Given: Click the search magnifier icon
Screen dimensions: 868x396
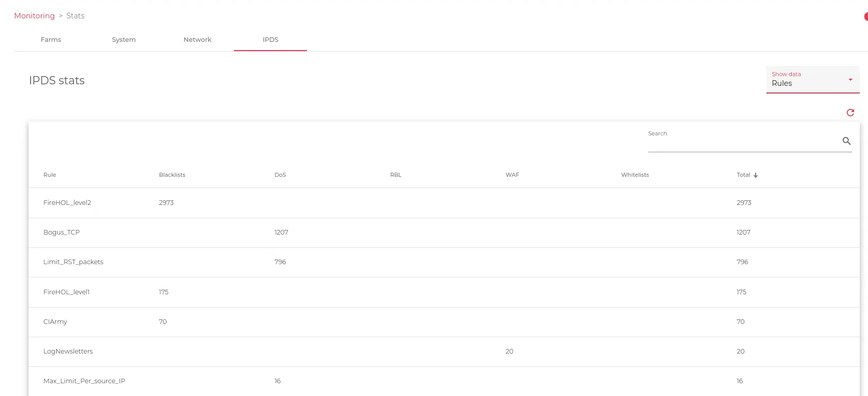Looking at the screenshot, I should click(x=847, y=141).
